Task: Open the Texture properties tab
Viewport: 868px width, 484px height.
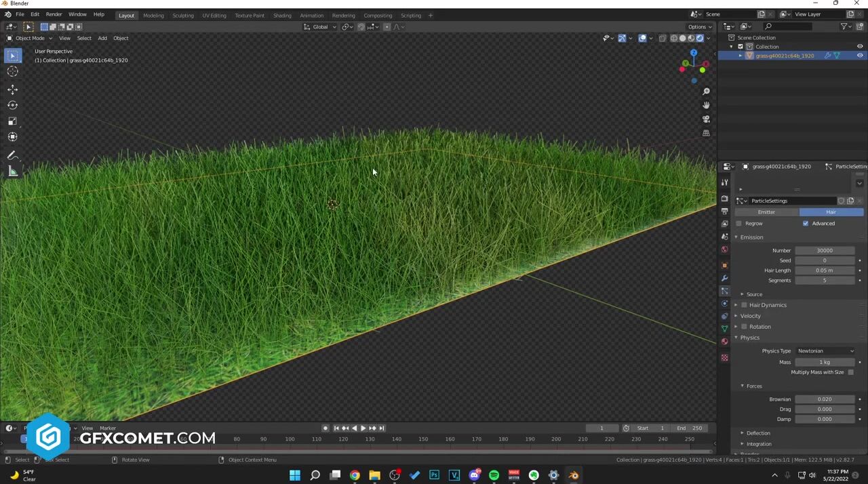Action: coord(724,358)
